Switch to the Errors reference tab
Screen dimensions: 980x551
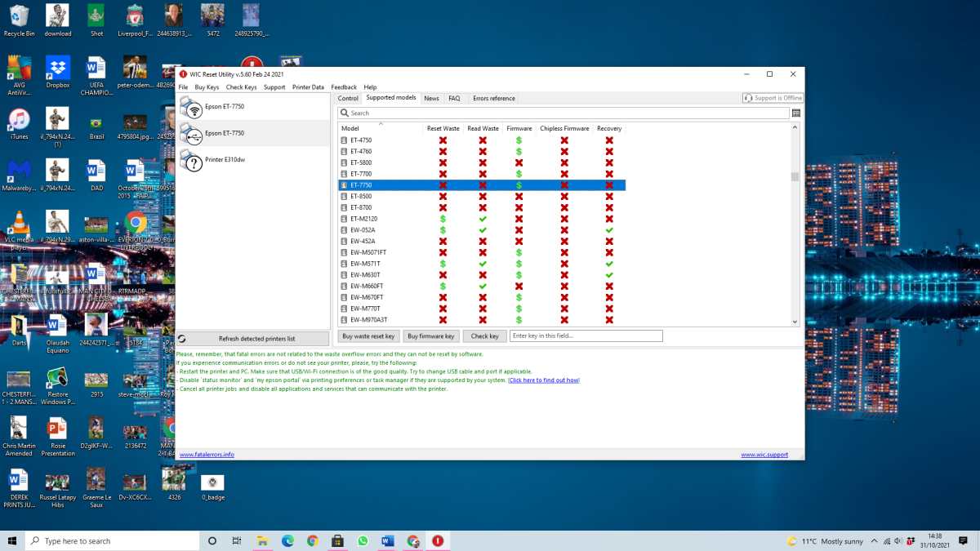(x=493, y=98)
